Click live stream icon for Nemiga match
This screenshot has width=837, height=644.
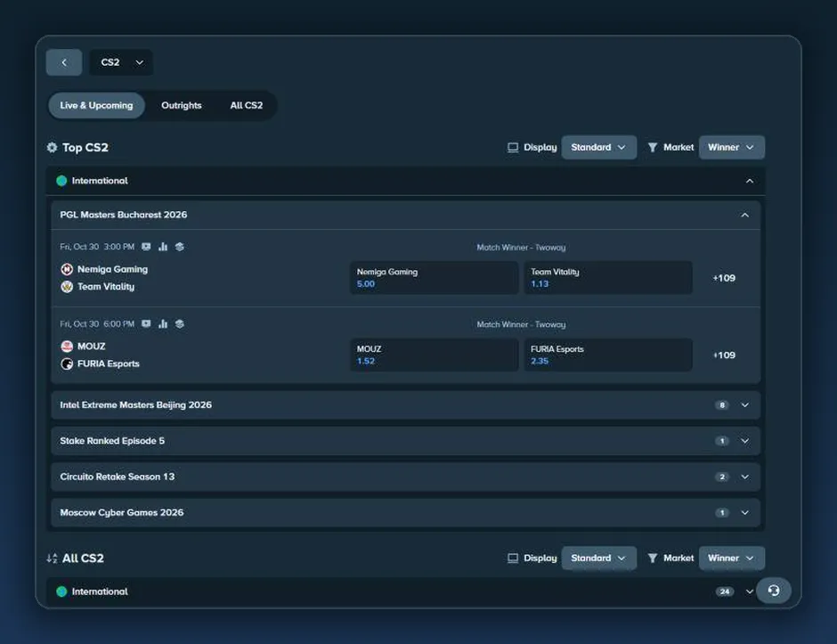(146, 247)
